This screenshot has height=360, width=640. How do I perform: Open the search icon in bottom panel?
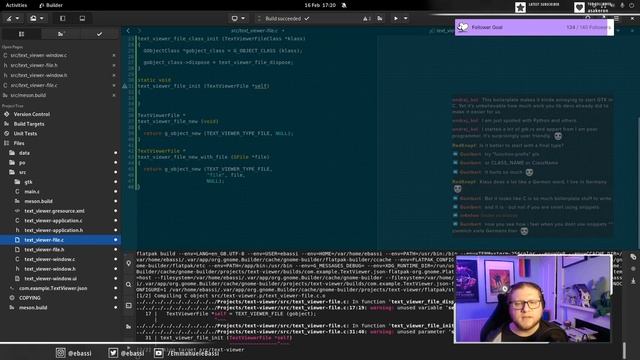[129, 284]
